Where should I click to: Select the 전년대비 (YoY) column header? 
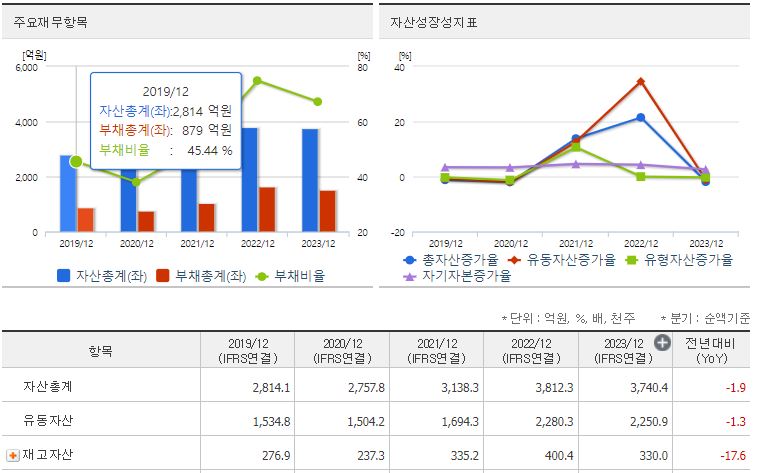click(711, 350)
